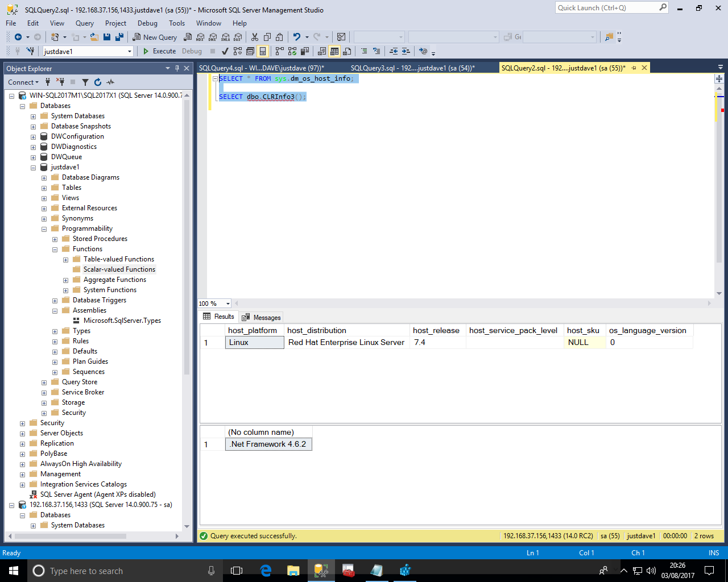Open the Connect button in Object Explorer

pos(23,82)
